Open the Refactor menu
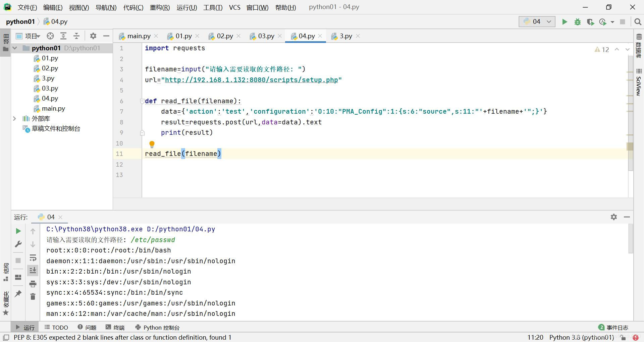This screenshot has height=342, width=644. click(160, 7)
